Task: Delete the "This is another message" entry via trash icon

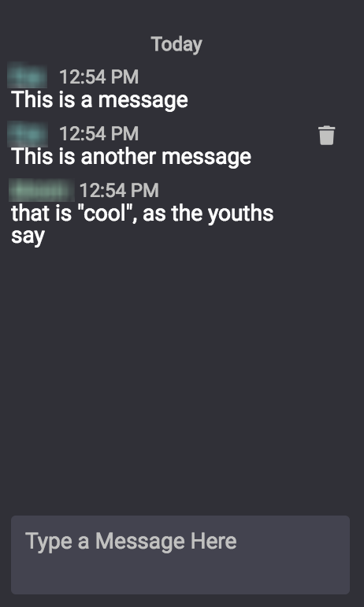Action: point(327,135)
